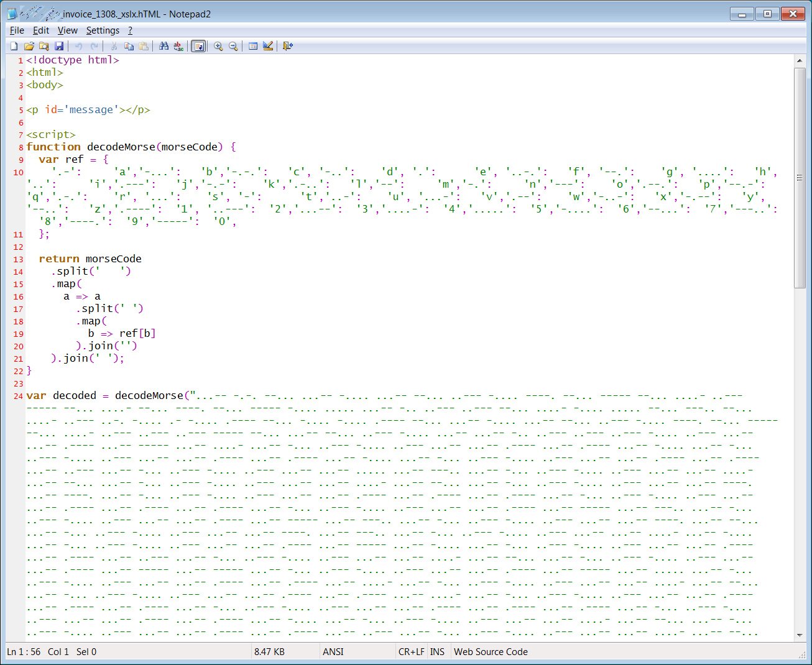Zoom out of the document text
This screenshot has height=665, width=812.
pos(232,45)
